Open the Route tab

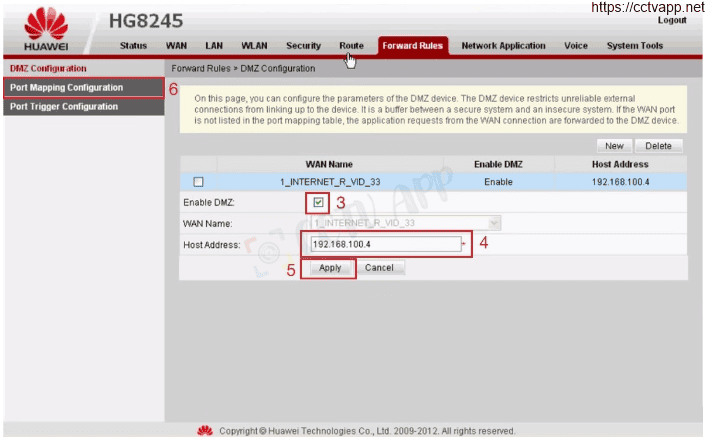click(x=351, y=46)
